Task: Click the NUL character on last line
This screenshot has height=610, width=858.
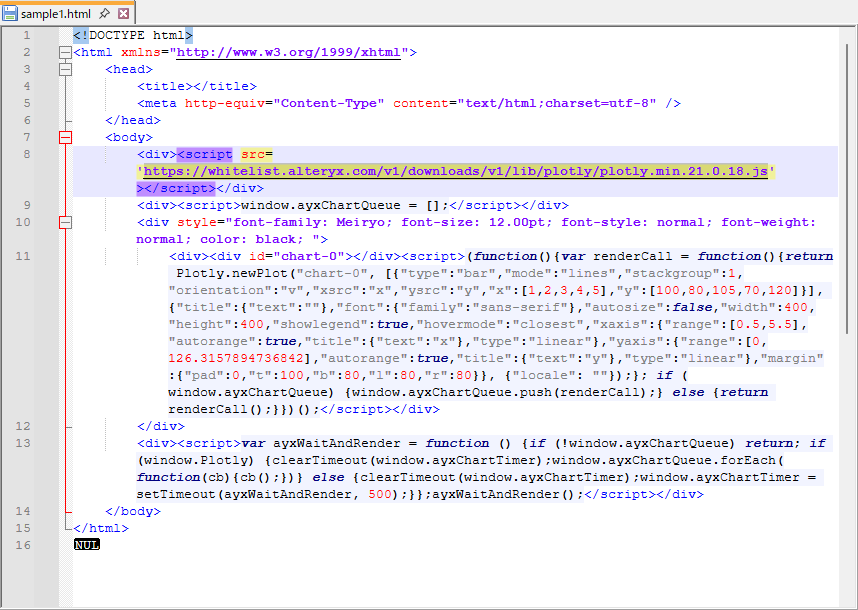Action: (87, 545)
